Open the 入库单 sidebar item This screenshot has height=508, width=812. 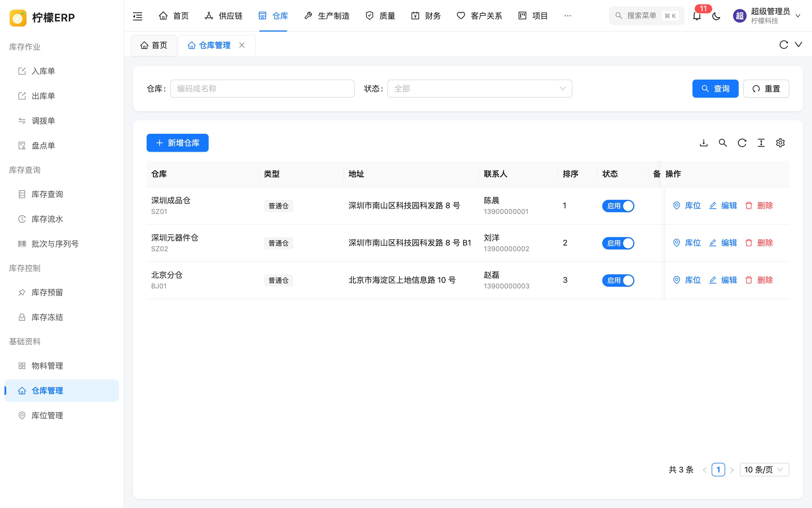pyautogui.click(x=62, y=71)
